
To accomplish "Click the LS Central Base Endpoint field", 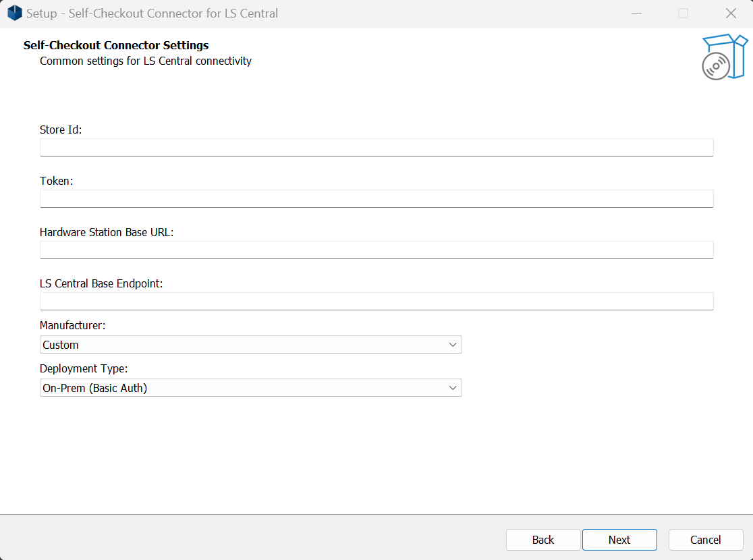I will click(376, 301).
